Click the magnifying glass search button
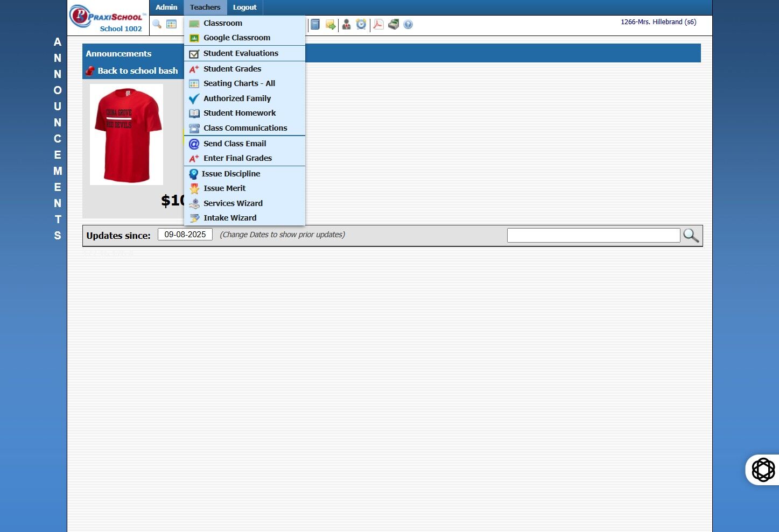The height and width of the screenshot is (532, 779). 691,235
